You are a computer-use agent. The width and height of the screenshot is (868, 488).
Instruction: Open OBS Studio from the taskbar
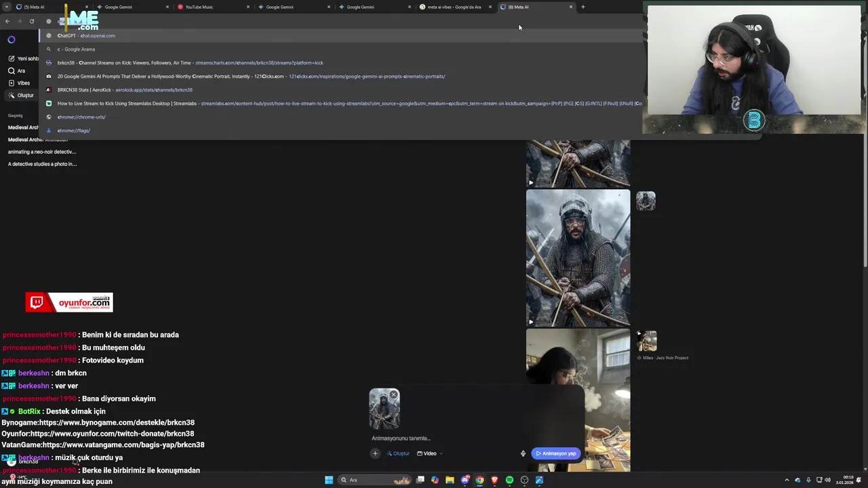click(524, 480)
